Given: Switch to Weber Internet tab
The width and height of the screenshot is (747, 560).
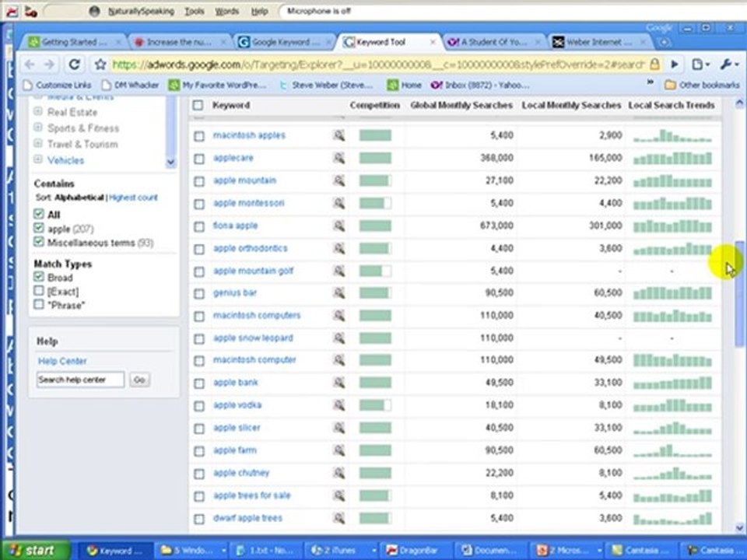Looking at the screenshot, I should (x=598, y=42).
